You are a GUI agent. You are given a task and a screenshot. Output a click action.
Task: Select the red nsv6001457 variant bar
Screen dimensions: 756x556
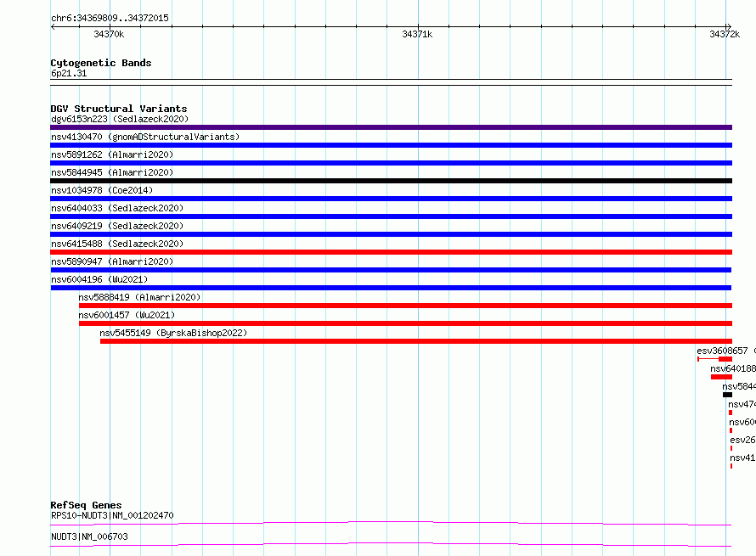[405, 323]
